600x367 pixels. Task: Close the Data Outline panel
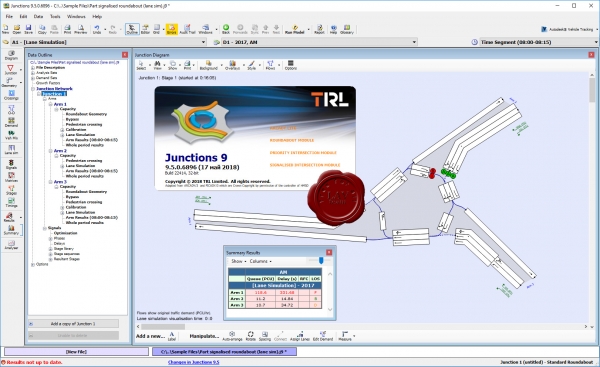tap(125, 55)
